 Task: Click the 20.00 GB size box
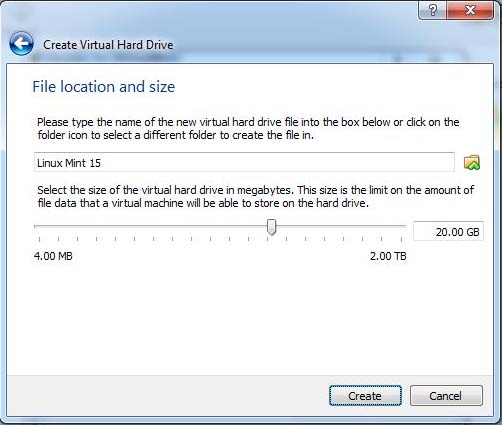click(x=448, y=231)
